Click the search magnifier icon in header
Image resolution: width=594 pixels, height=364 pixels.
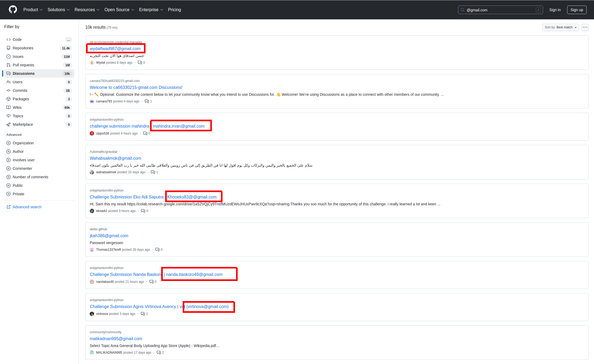(463, 10)
